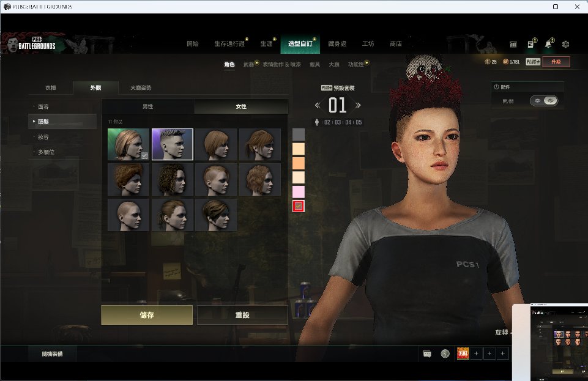
Task: Click empty team slot beside orange avatar
Action: point(476,353)
